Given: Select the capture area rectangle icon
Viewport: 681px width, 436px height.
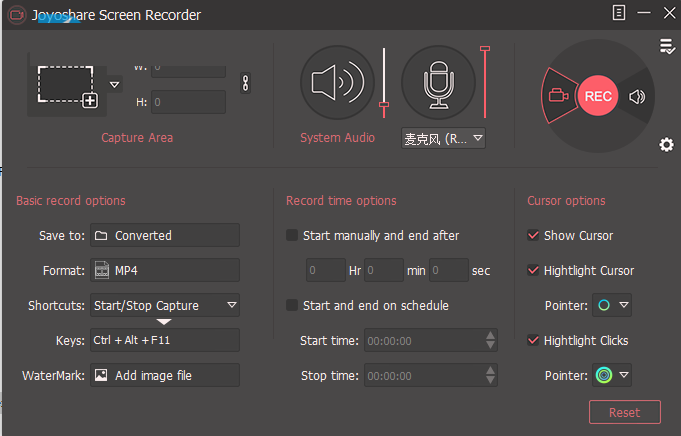Looking at the screenshot, I should [x=67, y=86].
